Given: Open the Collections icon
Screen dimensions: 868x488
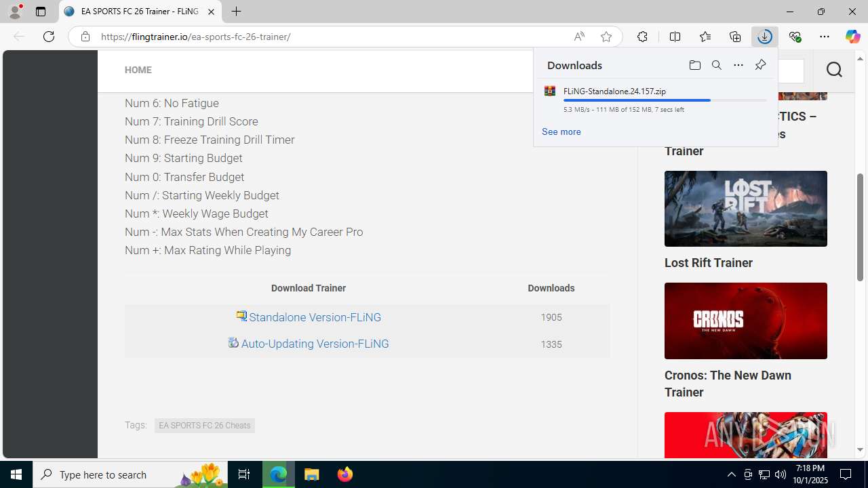Looking at the screenshot, I should 735,37.
